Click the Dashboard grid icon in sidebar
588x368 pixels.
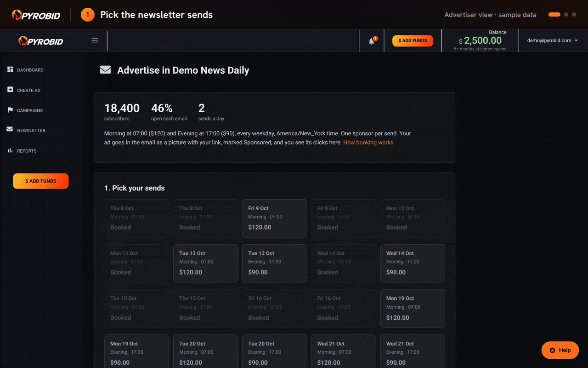tap(10, 69)
